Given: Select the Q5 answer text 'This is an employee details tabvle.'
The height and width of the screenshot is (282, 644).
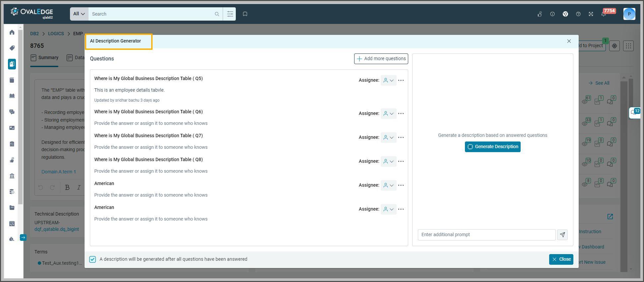Looking at the screenshot, I should point(129,90).
